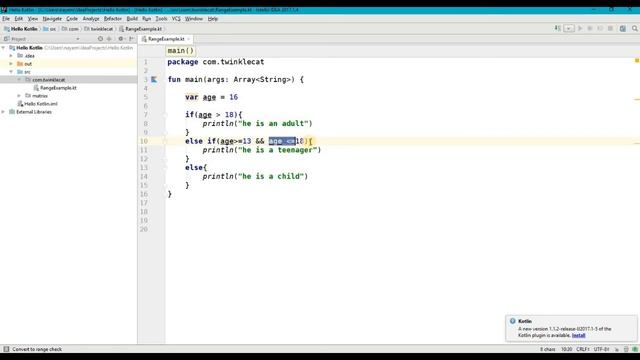Open the File menu
Viewport: 640px width, 360px height.
pos(6,19)
